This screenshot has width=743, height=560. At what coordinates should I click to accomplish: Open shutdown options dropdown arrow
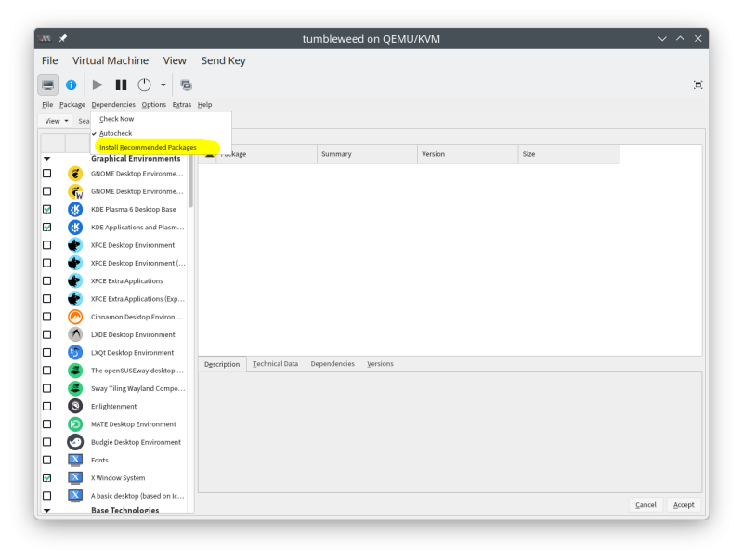click(163, 85)
